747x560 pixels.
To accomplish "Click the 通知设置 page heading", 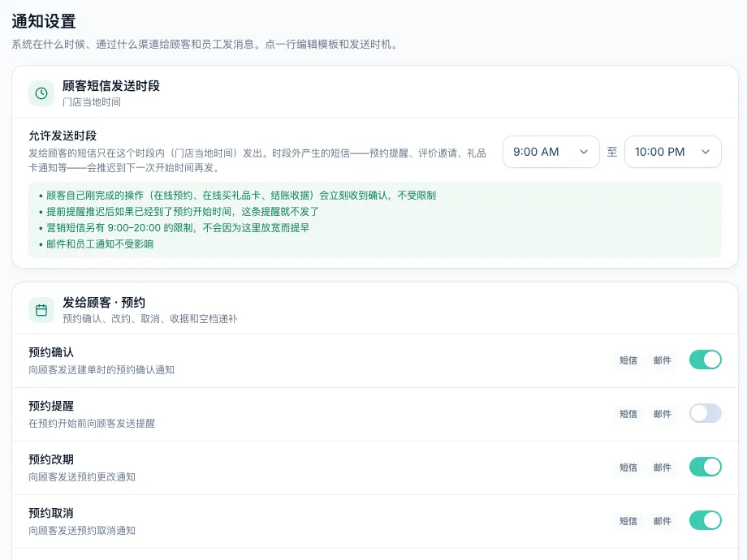I will tap(44, 21).
